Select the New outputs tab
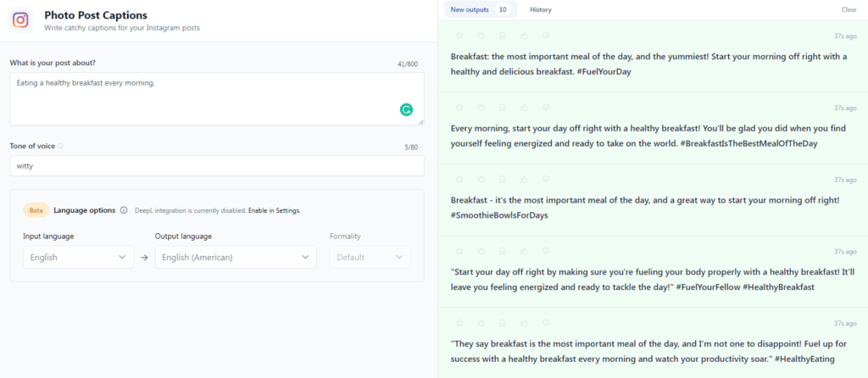The width and height of the screenshot is (868, 378). coord(481,9)
